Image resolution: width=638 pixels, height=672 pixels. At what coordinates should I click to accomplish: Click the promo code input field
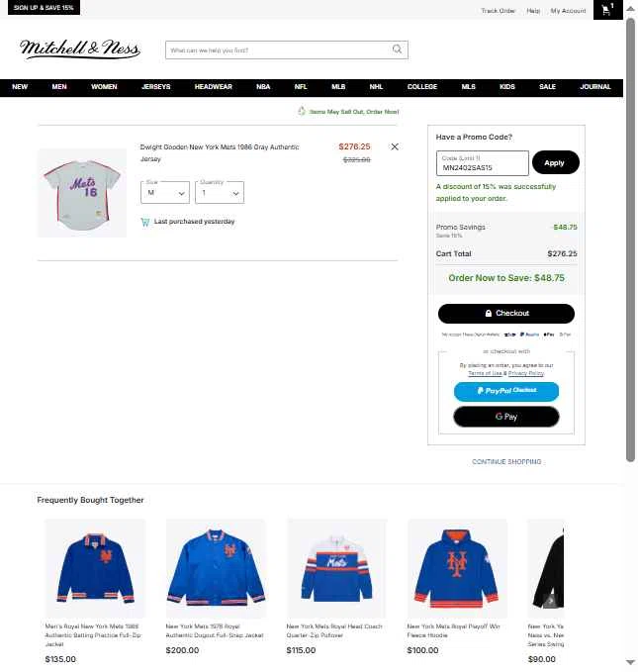point(483,163)
